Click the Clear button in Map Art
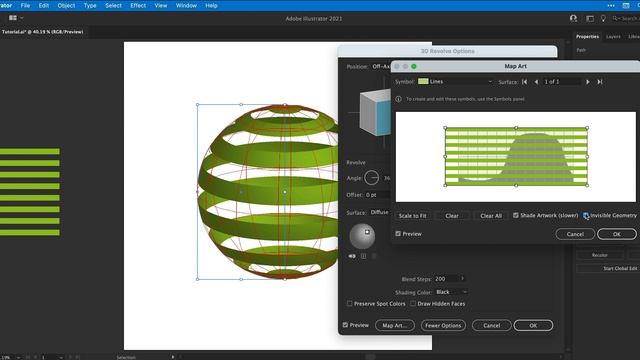 452,216
